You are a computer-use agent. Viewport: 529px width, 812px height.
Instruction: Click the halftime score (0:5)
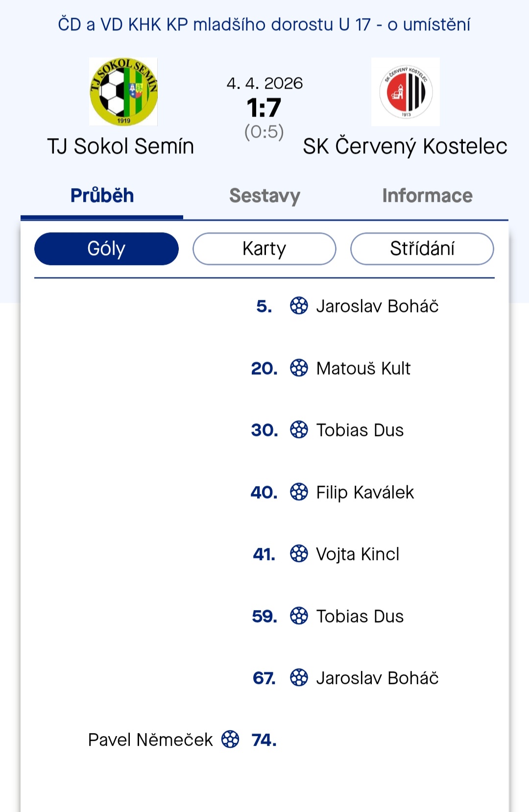point(264,131)
